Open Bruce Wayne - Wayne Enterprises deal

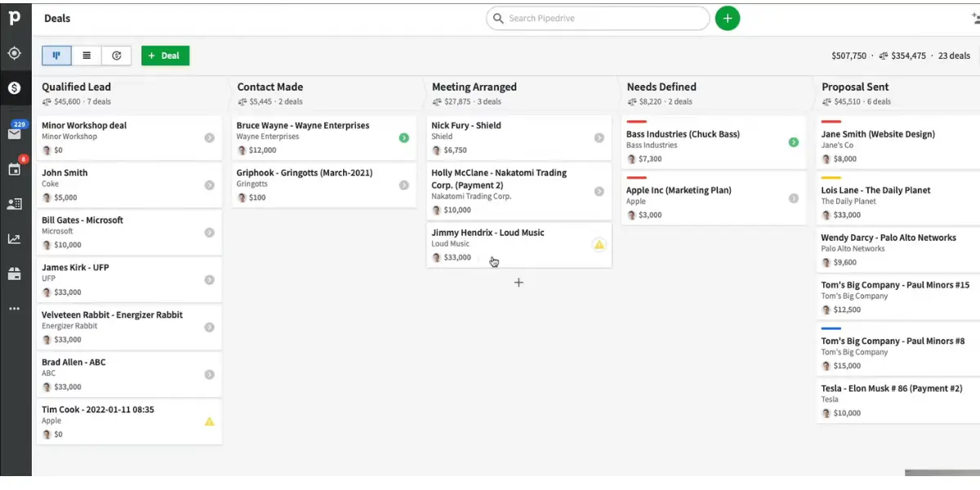click(303, 126)
